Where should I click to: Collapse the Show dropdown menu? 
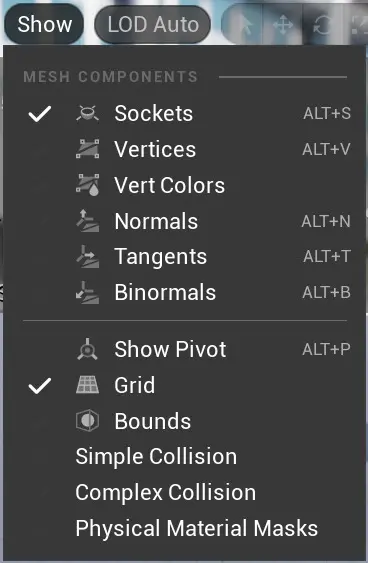point(44,24)
